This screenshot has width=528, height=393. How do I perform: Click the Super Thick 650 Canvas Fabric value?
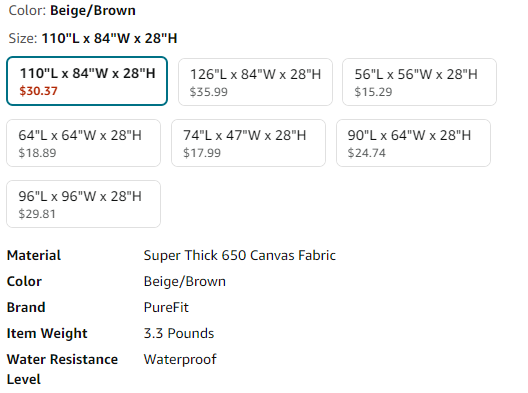(x=240, y=256)
